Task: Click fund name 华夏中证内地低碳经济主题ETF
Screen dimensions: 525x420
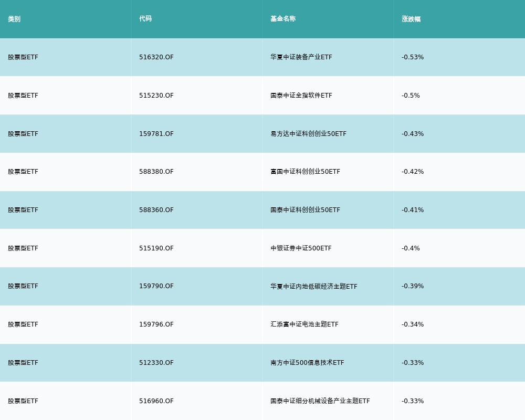Action: 314,286
